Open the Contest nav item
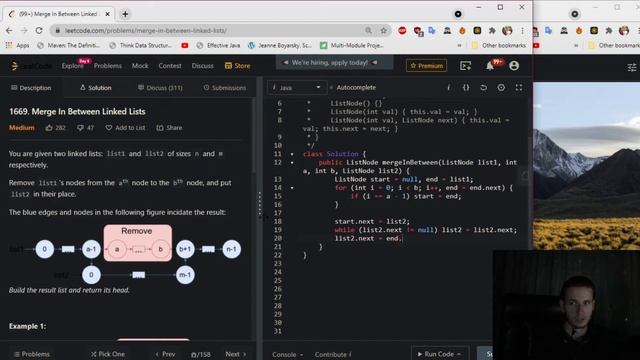The height and width of the screenshot is (360, 640). [170, 66]
